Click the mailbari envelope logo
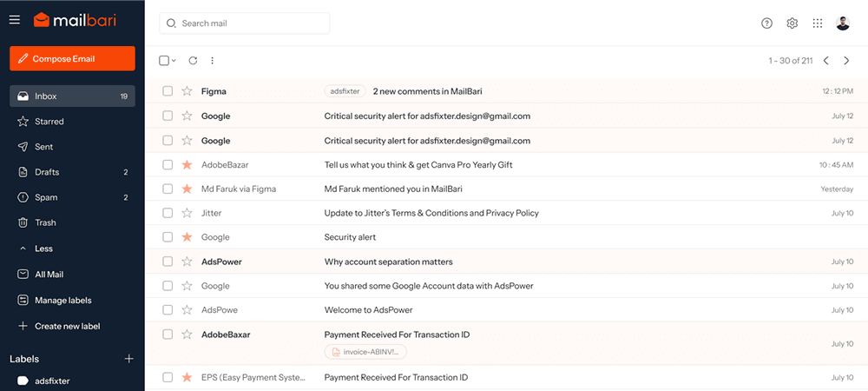 click(42, 20)
